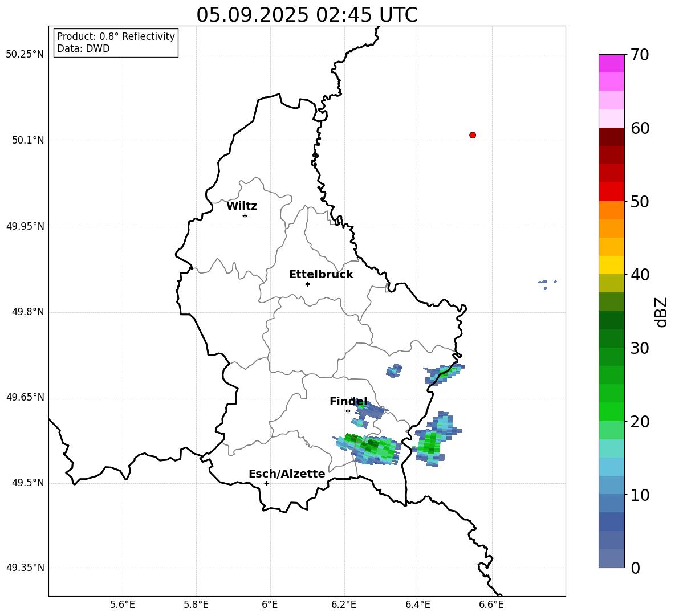The height and width of the screenshot is (616, 675).
Task: Click the 6.6°E longitude label
Action: [x=491, y=605]
